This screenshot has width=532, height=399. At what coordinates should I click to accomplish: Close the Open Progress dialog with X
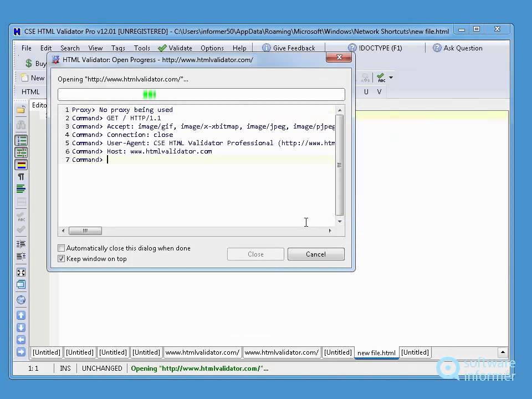coord(339,57)
